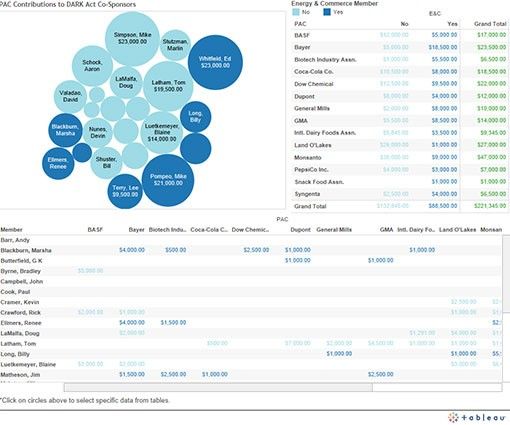Select the Schock, Aaron bubble
The width and height of the screenshot is (510, 425).
(x=92, y=66)
